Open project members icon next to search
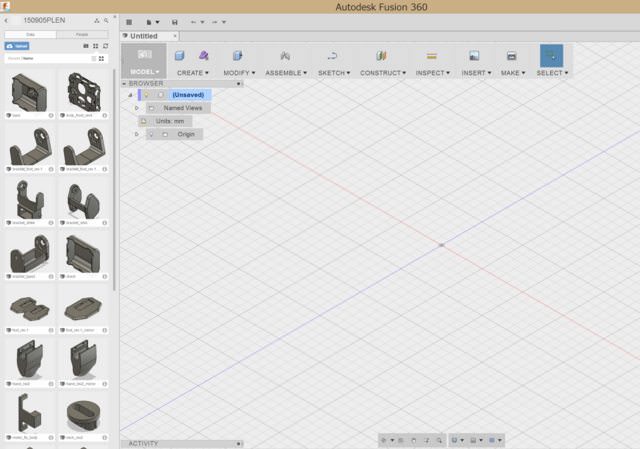 (x=97, y=20)
